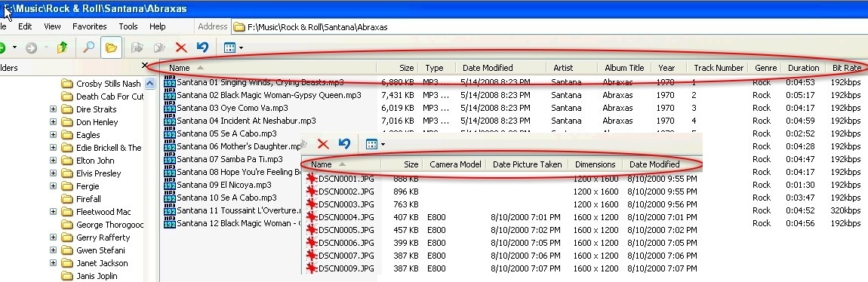Viewport: 868px width, 282px height.
Task: Sort by Track Number column header
Action: (718, 67)
